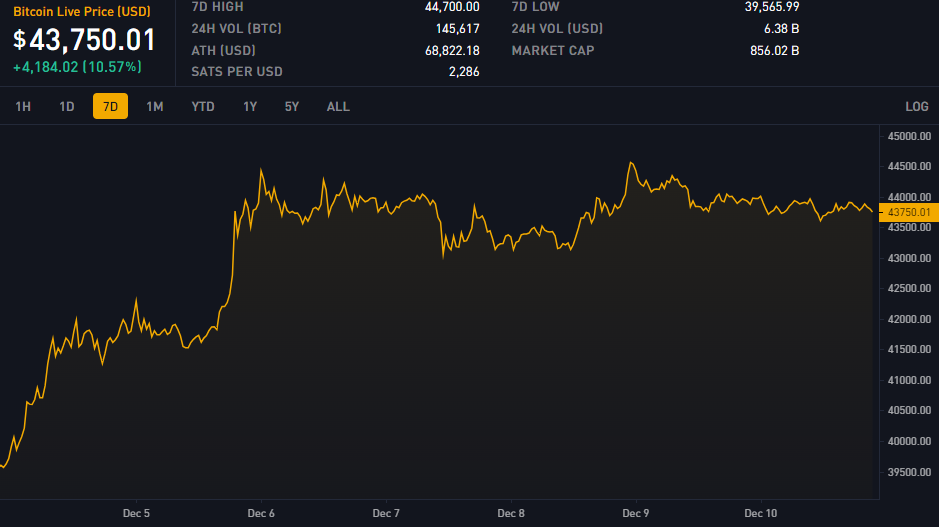Click the large $43,750.01 price
The width and height of the screenshot is (939, 527).
85,40
